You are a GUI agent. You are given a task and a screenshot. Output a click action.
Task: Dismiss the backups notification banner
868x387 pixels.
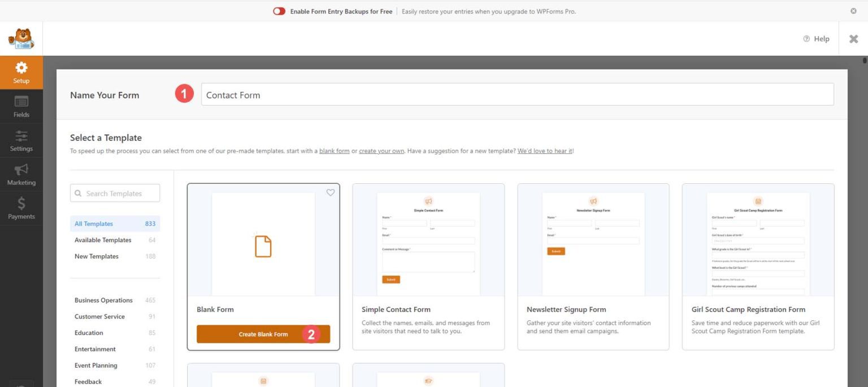point(853,11)
